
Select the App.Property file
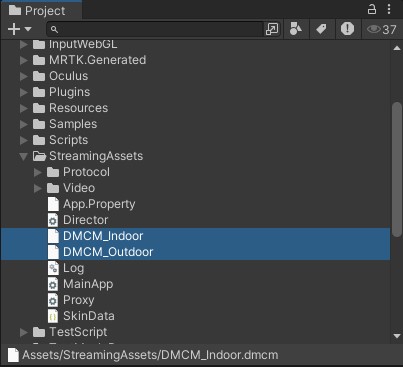99,204
